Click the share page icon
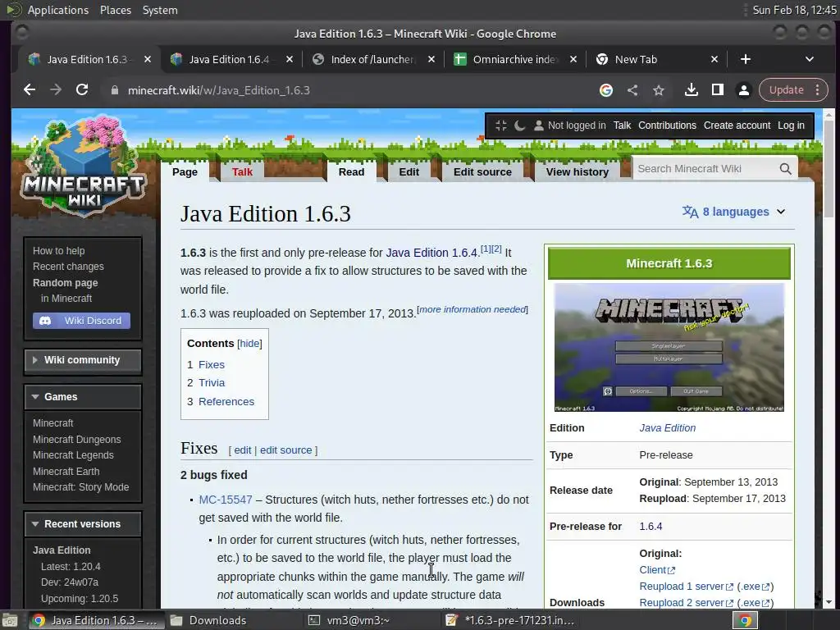This screenshot has width=840, height=630. click(x=632, y=90)
